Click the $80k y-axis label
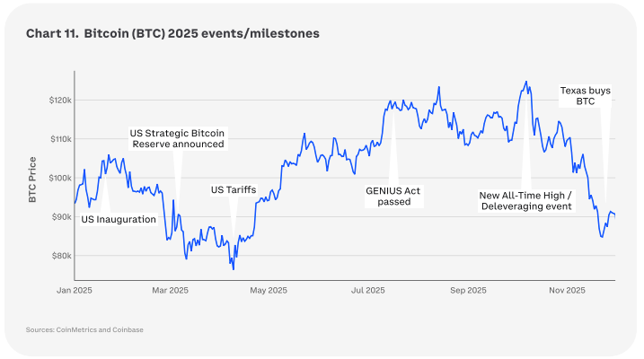This screenshot has height=359, width=644. pos(61,256)
